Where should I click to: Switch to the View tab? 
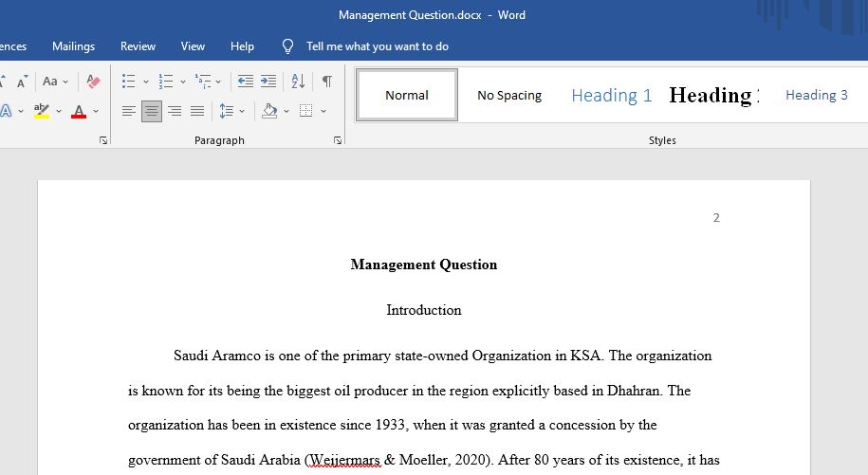(193, 46)
